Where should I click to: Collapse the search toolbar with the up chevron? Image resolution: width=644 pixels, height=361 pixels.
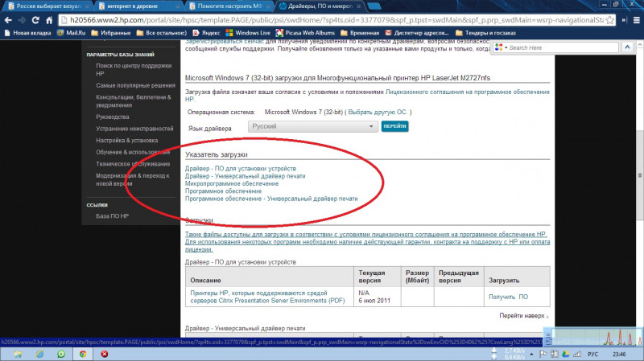coord(627,47)
